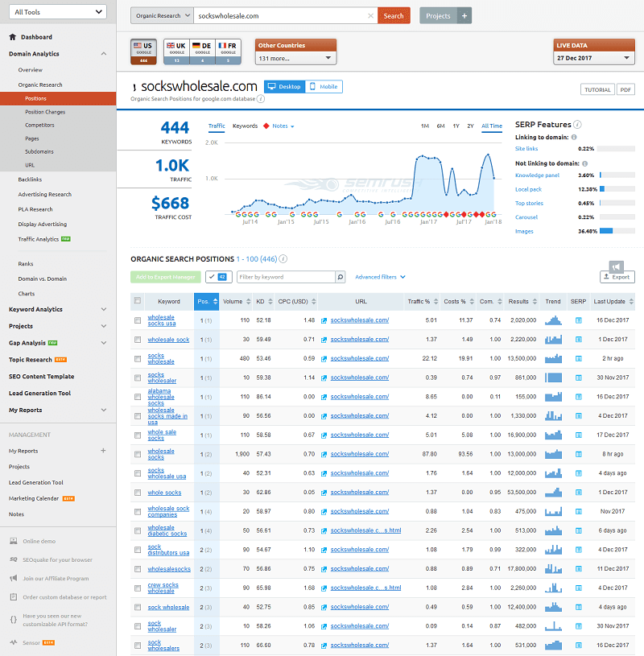644x656 pixels.
Task: Click Join our Affiliate Program megaphone icon
Action: (x=14, y=578)
